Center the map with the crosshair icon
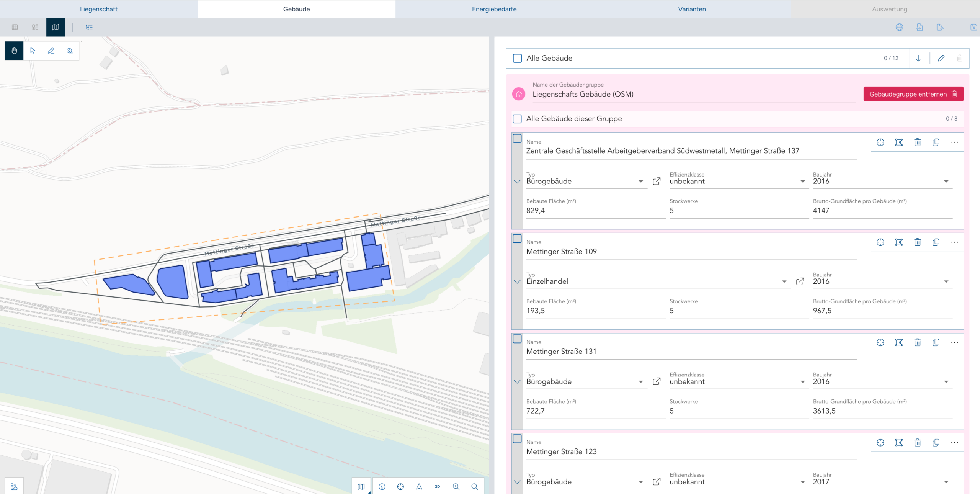The height and width of the screenshot is (494, 980). [400, 486]
